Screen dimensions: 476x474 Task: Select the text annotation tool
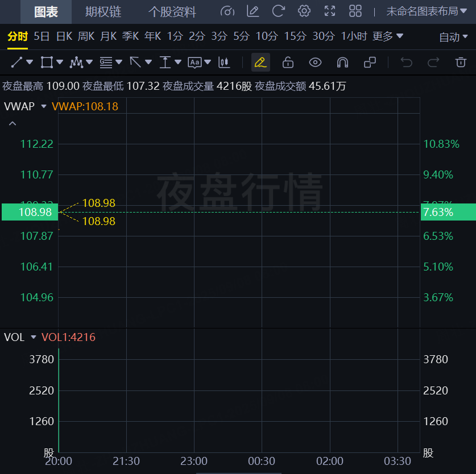tap(194, 62)
